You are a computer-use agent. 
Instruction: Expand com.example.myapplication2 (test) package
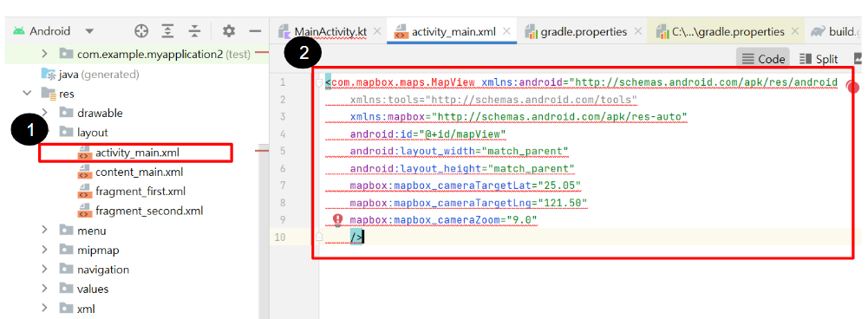pos(45,55)
